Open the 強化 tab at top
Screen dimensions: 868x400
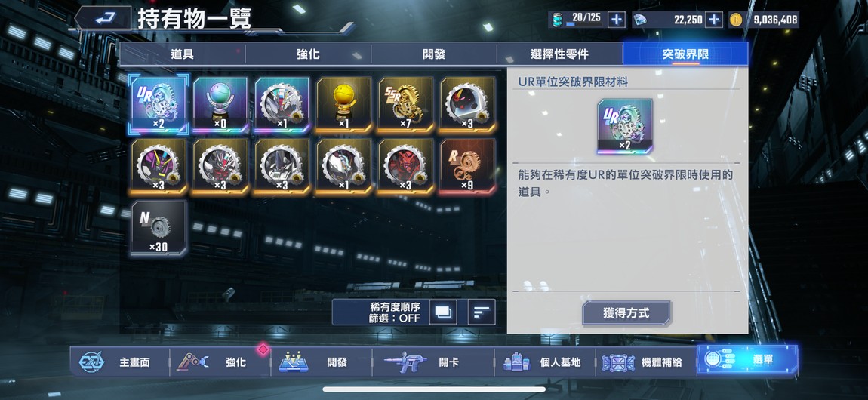pyautogui.click(x=308, y=54)
